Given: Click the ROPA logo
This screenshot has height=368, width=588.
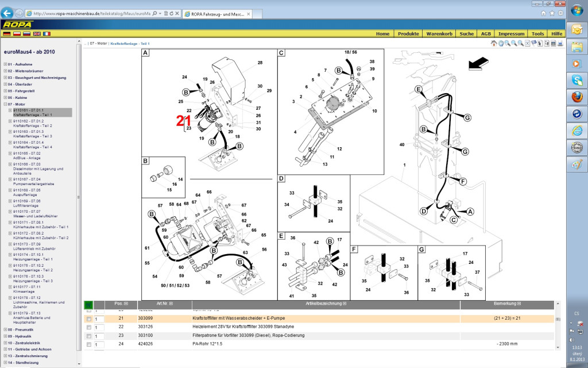Looking at the screenshot, I should (17, 24).
